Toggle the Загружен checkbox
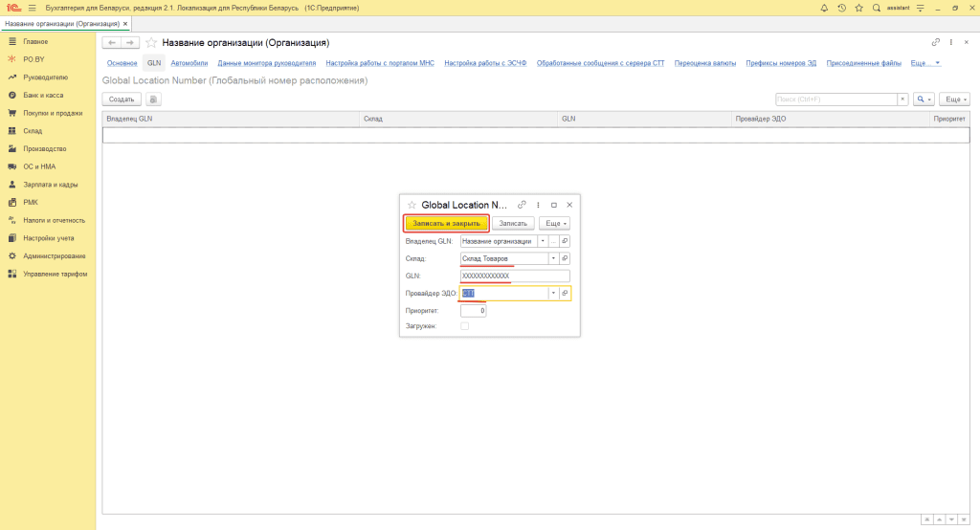The image size is (980, 530). pyautogui.click(x=465, y=326)
